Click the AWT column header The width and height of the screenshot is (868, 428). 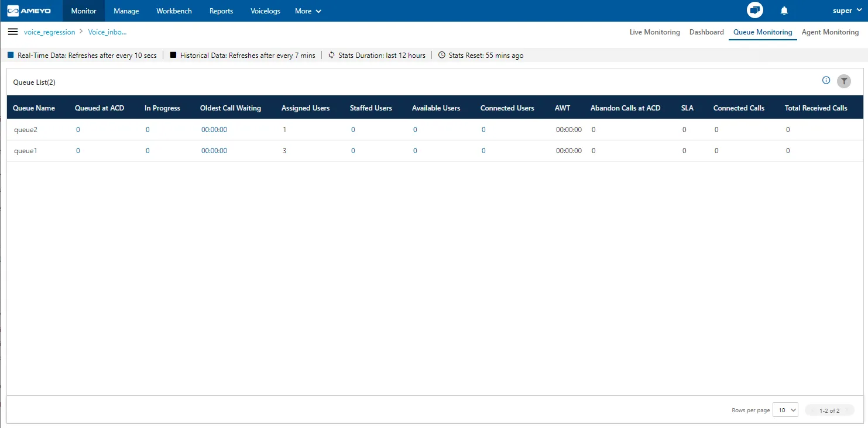click(x=562, y=108)
